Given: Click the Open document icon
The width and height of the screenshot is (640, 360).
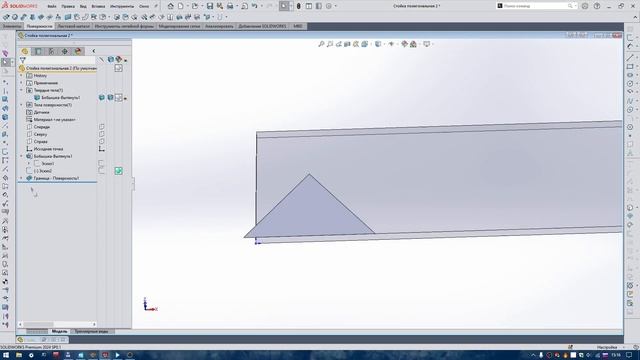Looking at the screenshot, I should pos(195,6).
